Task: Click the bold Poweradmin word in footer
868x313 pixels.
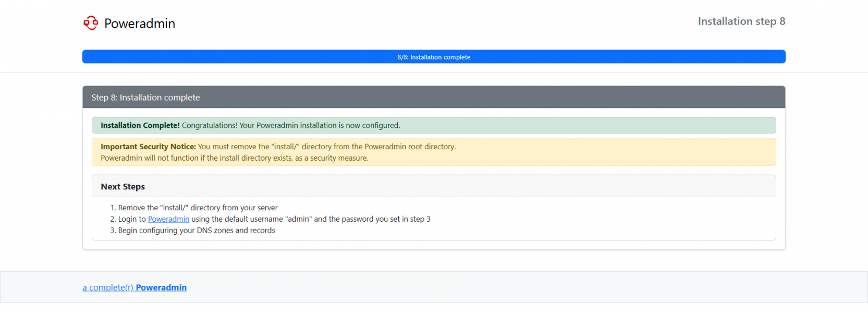Action: pos(161,287)
